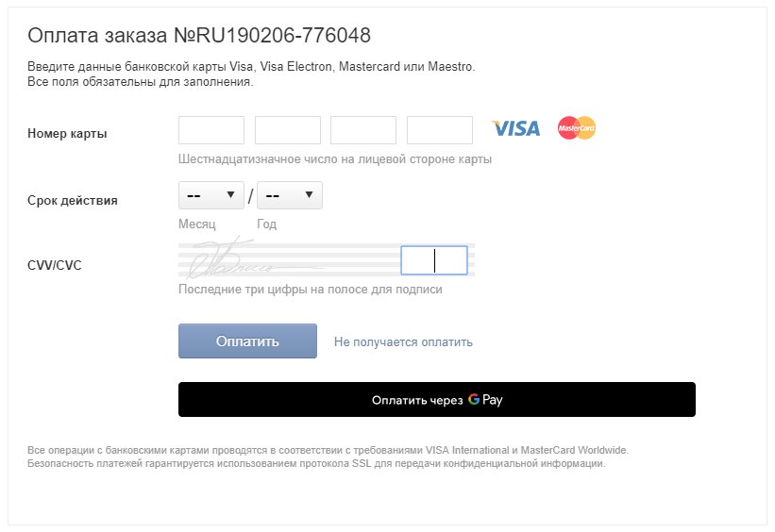The width and height of the screenshot is (775, 532).
Task: Click the order number heading
Action: [x=199, y=36]
